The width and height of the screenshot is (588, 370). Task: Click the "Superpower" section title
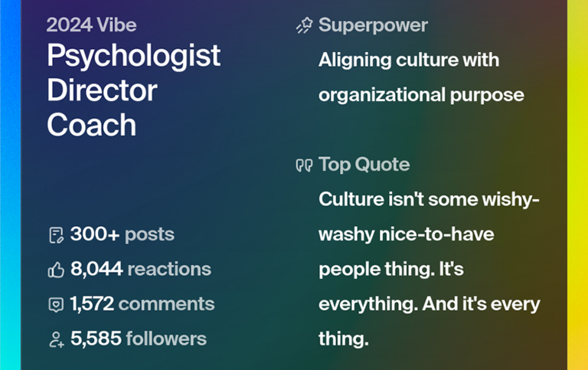click(x=373, y=25)
